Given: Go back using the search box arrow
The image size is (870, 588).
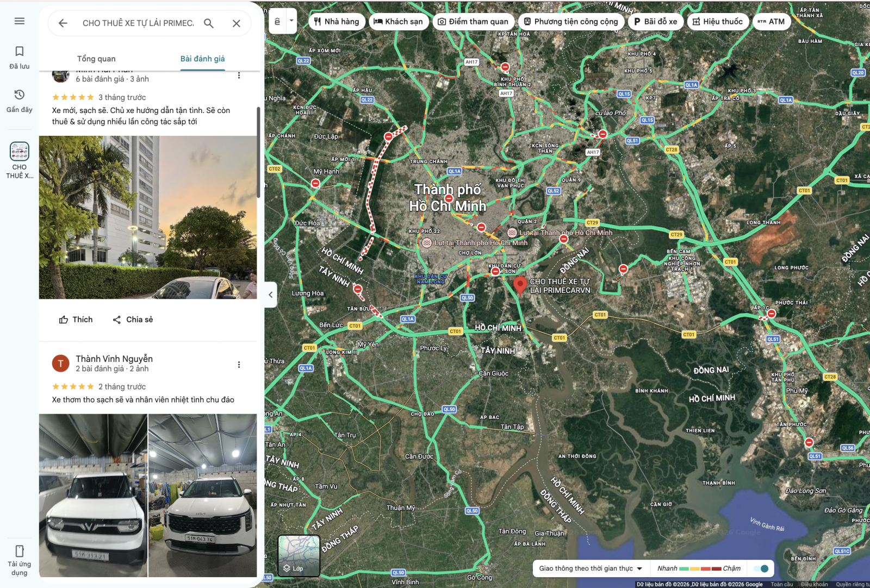Looking at the screenshot, I should coord(63,23).
